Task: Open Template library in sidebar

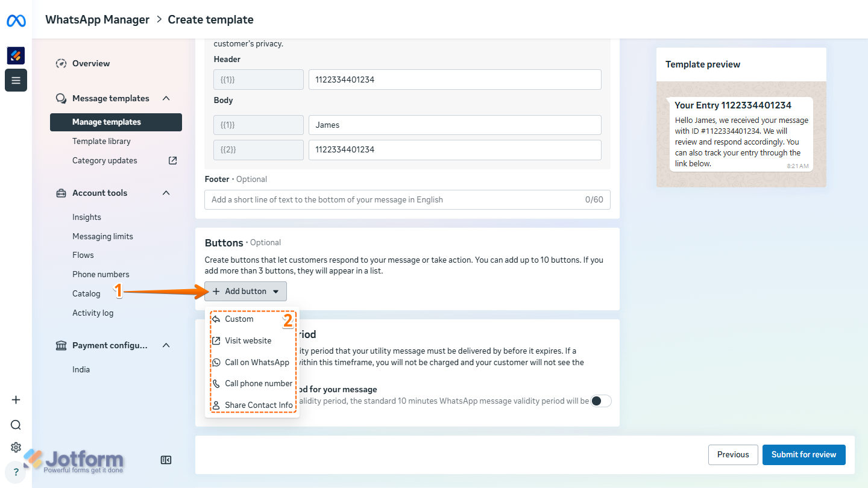Action: [x=101, y=141]
